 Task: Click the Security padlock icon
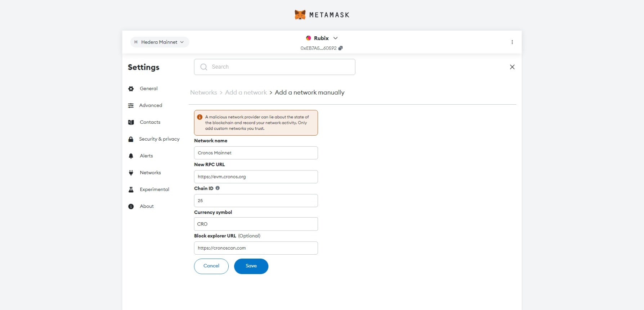point(131,139)
